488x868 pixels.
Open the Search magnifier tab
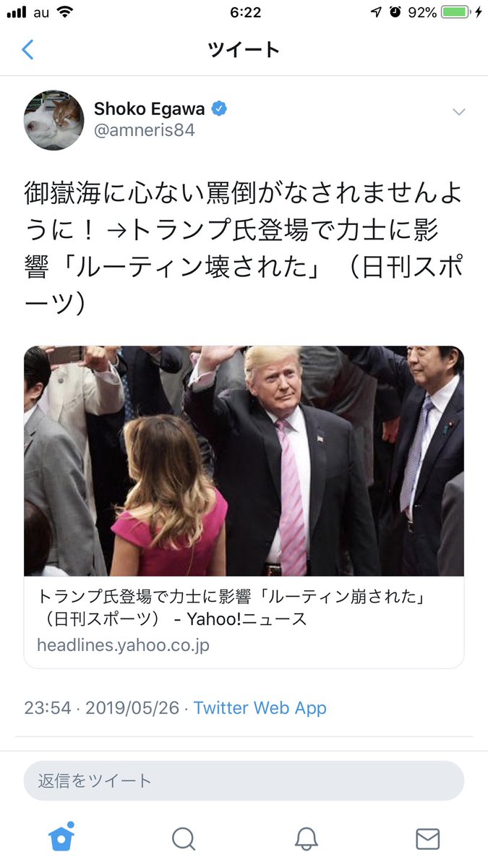(184, 839)
